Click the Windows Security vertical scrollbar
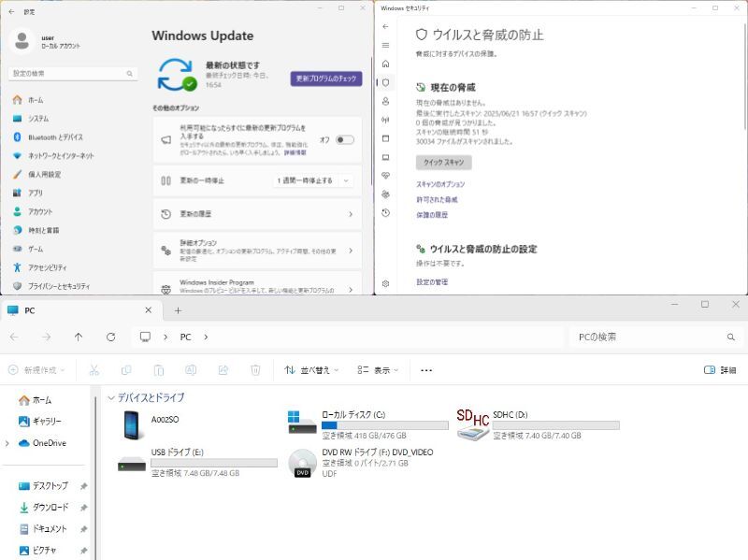 744,77
